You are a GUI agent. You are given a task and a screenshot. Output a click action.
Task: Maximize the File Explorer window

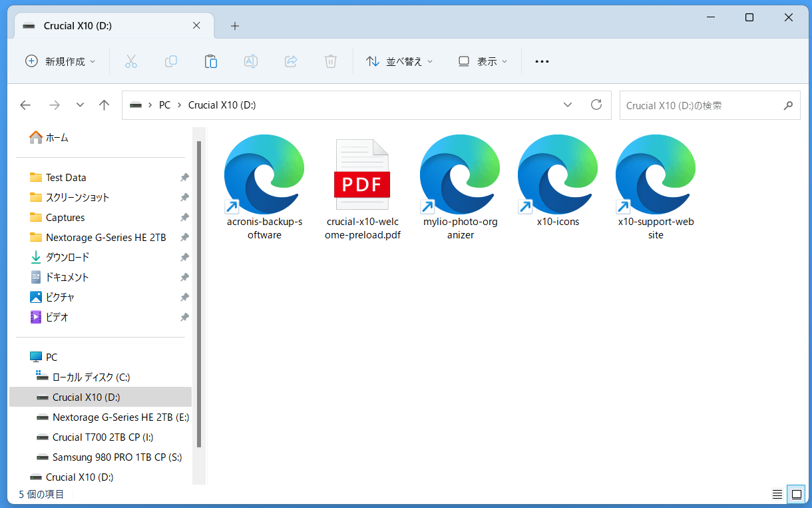click(x=749, y=18)
